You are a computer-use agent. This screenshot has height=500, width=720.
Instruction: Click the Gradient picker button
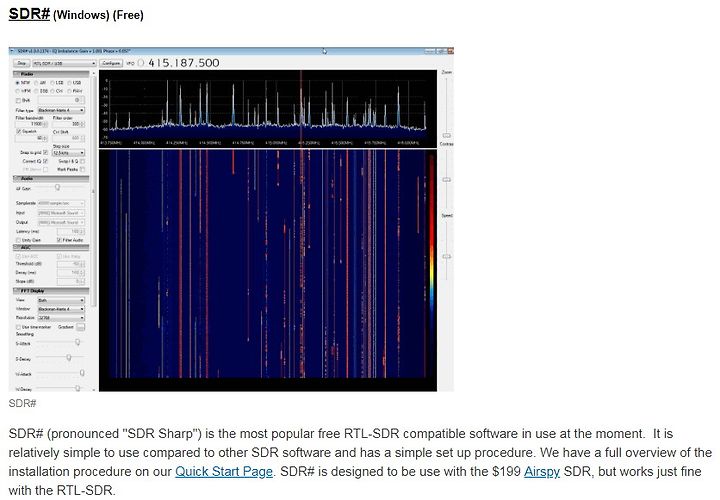pos(80,327)
